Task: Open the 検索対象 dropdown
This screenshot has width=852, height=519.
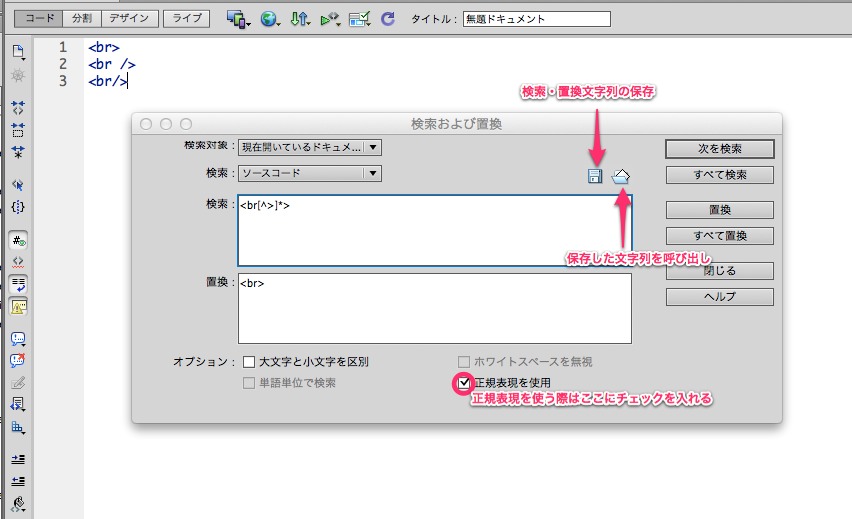Action: pyautogui.click(x=310, y=147)
